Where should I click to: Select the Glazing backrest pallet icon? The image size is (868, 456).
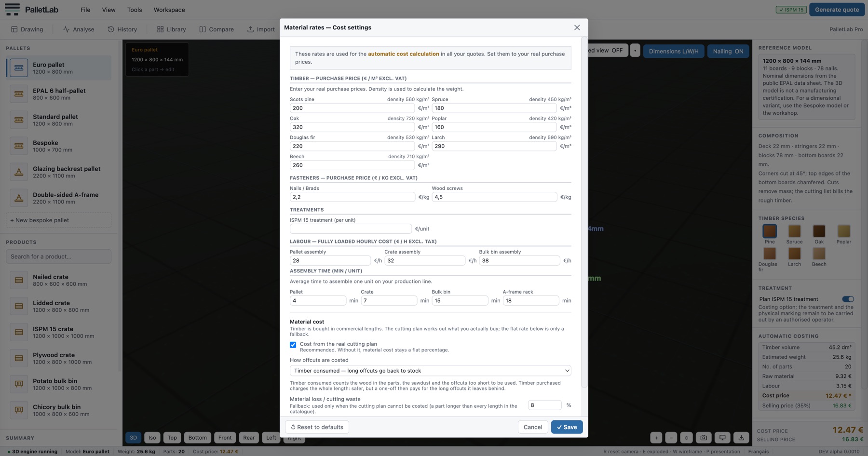point(19,172)
